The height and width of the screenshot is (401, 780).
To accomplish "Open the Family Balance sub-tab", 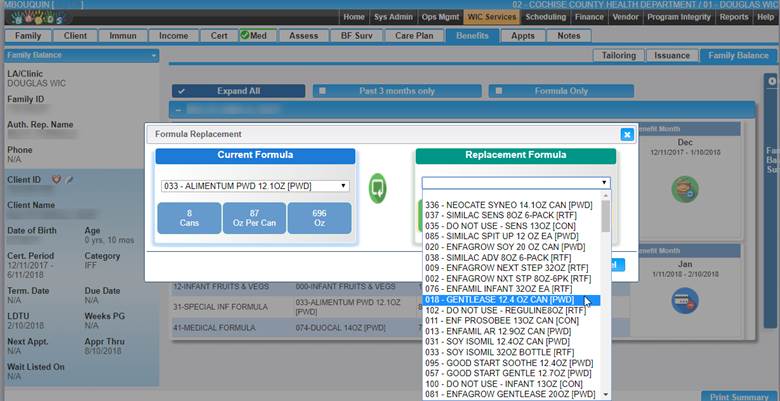I will tap(738, 55).
